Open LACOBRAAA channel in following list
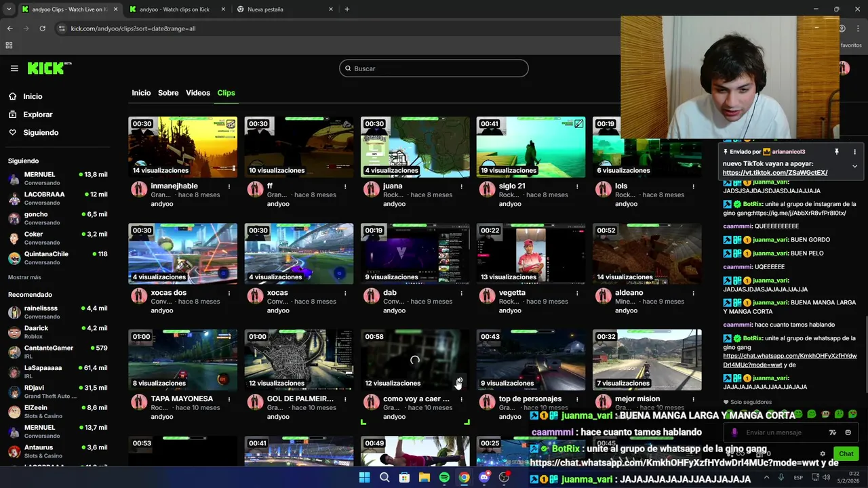The width and height of the screenshot is (868, 488). (x=58, y=199)
